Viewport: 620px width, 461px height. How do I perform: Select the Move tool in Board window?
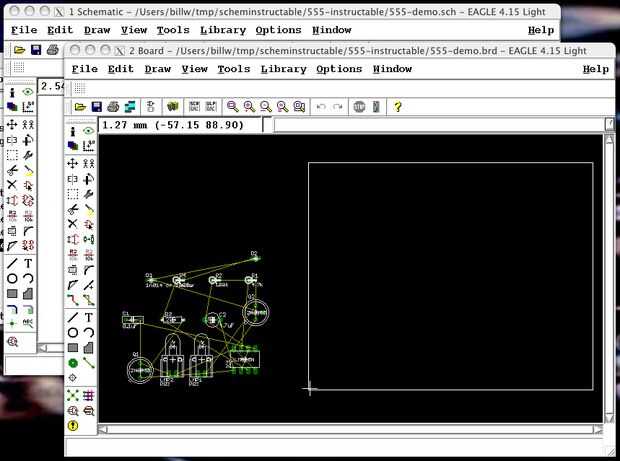[x=73, y=163]
